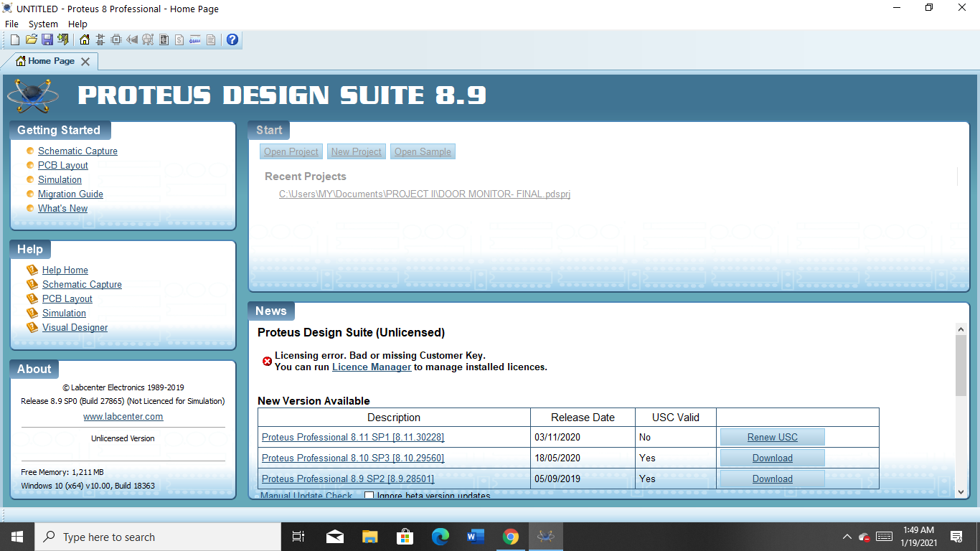Screen dimensions: 980x551
Task: Open a project via folder toolbar icon
Action: (x=32, y=39)
